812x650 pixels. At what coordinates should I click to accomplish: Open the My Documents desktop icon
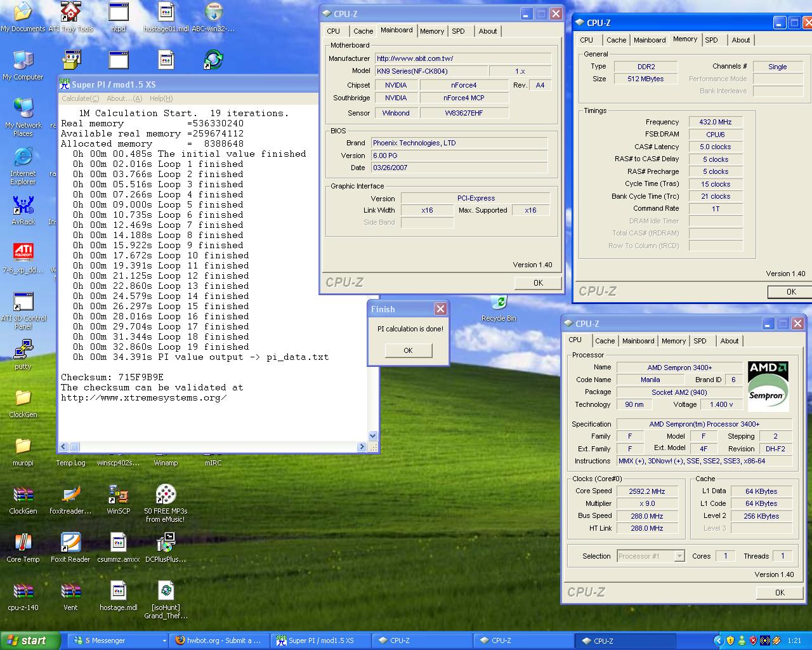pyautogui.click(x=23, y=17)
